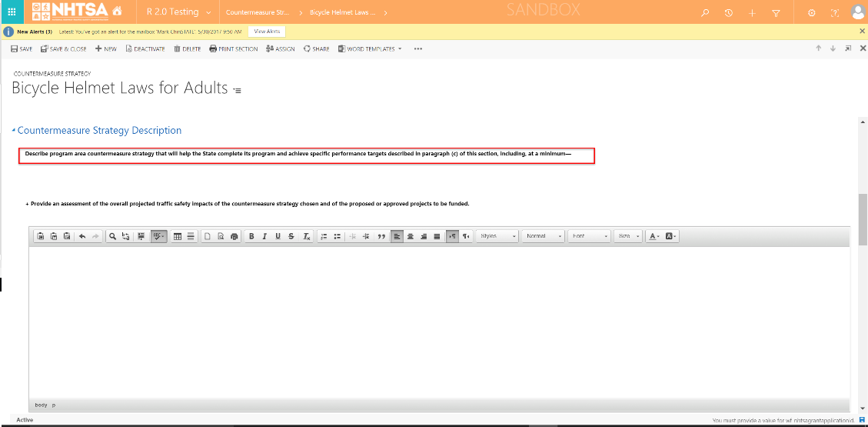Toggle numbered list
Screen dimensions: 868x427
[x=324, y=236]
